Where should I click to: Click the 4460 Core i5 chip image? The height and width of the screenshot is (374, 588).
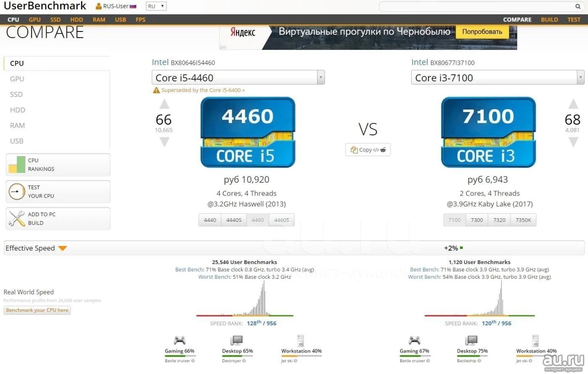[248, 132]
